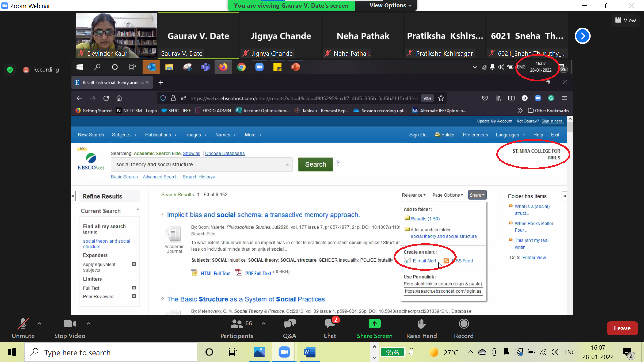This screenshot has width=644, height=362.
Task: Raise hand in the Zoom webinar
Action: point(421,328)
